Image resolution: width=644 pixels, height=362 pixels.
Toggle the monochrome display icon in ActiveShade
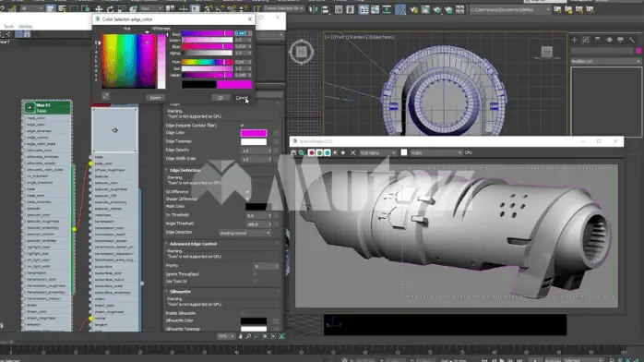click(343, 153)
